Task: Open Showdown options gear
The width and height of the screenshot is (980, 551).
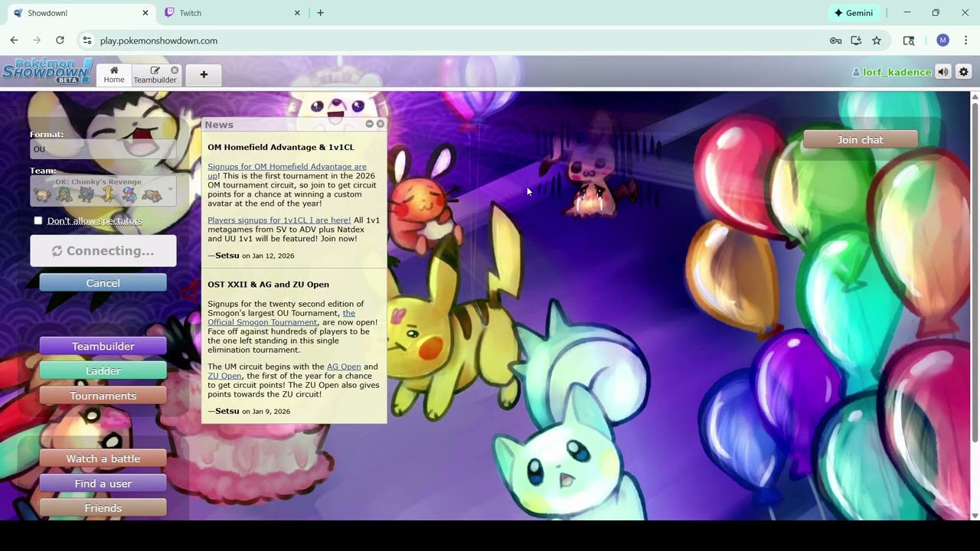Action: pos(963,72)
